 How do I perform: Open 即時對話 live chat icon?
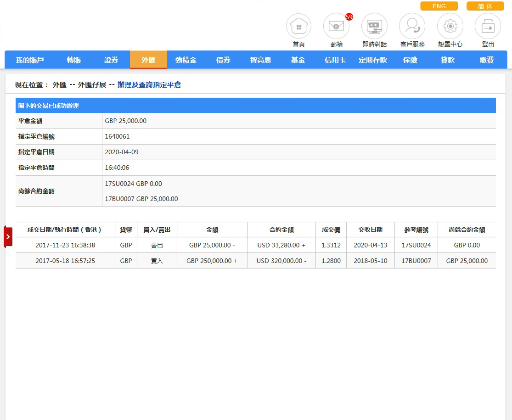[x=374, y=27]
